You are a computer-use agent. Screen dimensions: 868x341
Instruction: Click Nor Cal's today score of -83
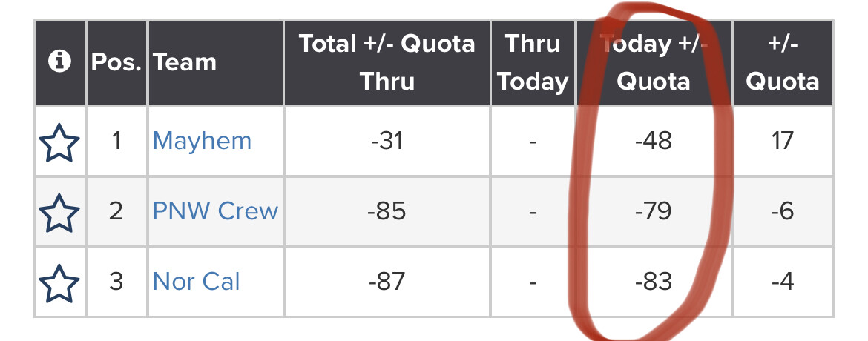pos(654,282)
